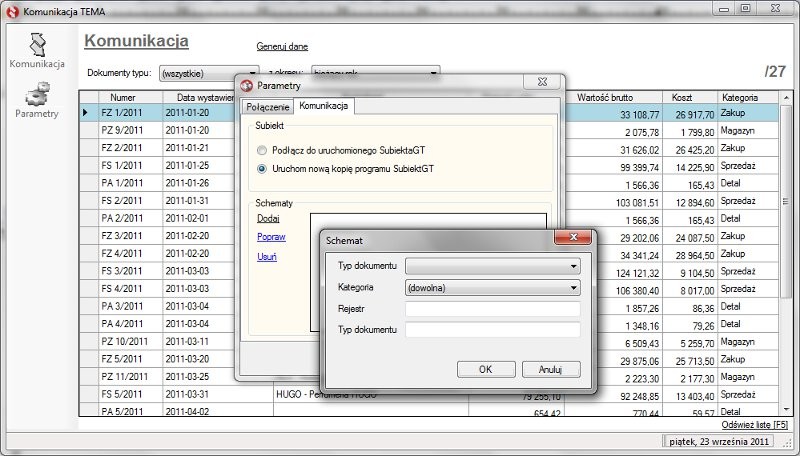The image size is (800, 456).
Task: Click the Rejestr text field
Action: point(492,309)
